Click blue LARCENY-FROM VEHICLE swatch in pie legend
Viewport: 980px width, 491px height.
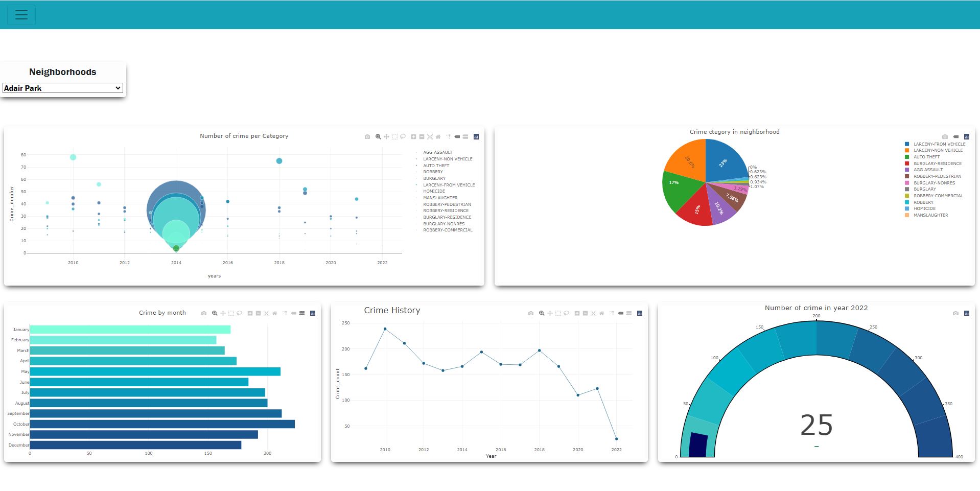907,144
